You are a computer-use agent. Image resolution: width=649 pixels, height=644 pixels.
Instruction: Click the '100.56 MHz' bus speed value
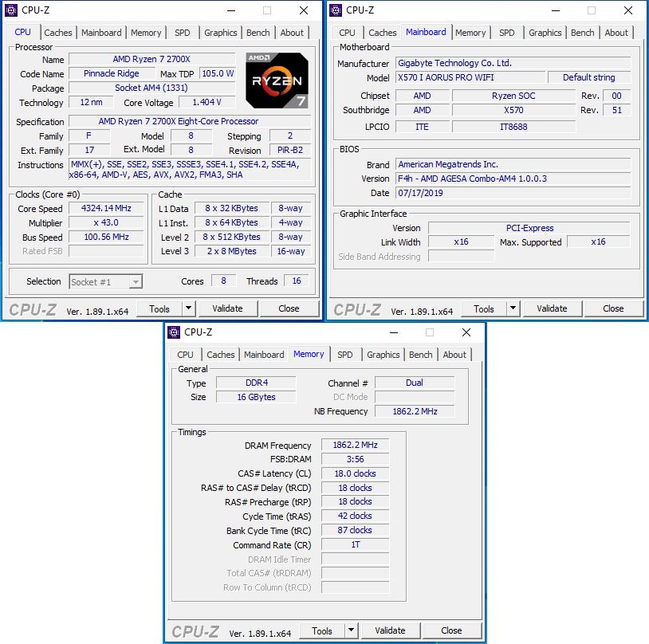click(106, 237)
